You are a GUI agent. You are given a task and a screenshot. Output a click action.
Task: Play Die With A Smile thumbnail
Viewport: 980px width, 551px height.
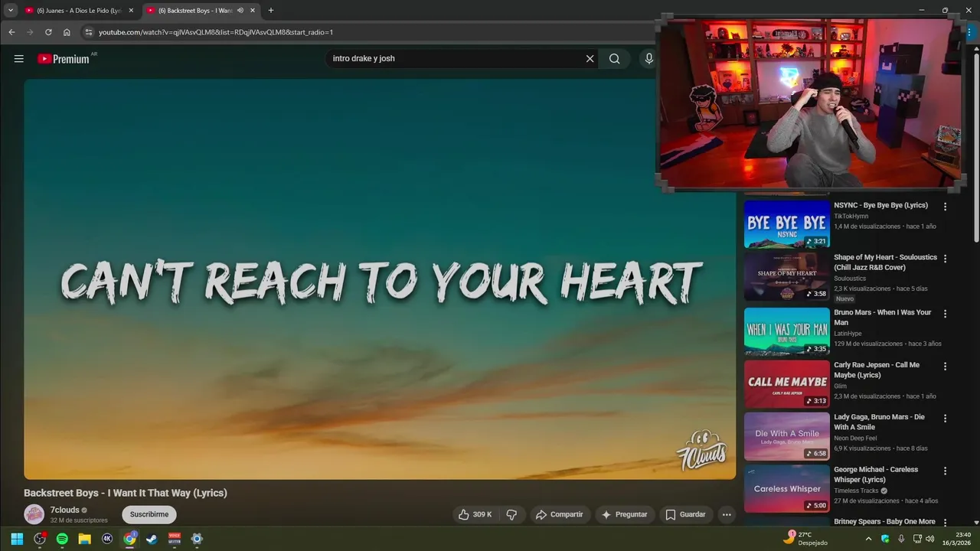[x=787, y=436]
